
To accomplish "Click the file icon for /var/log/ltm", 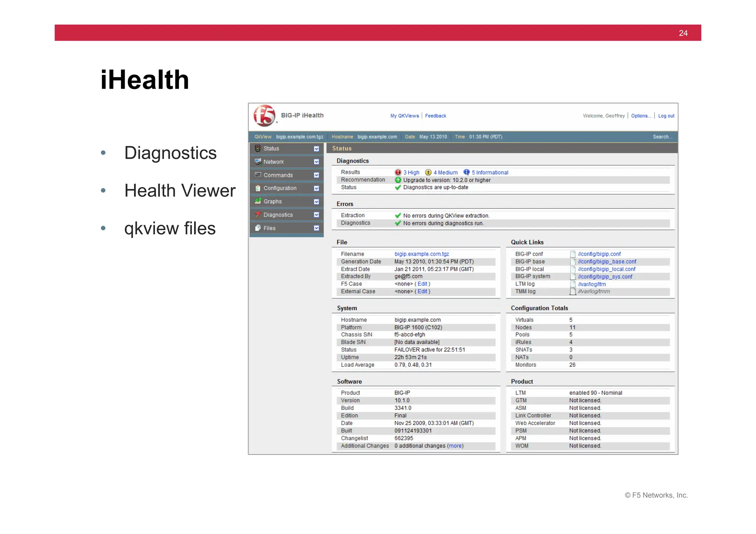I will tap(573, 284).
